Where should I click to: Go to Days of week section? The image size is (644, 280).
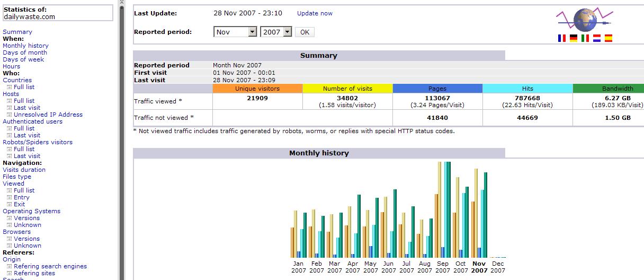point(23,59)
